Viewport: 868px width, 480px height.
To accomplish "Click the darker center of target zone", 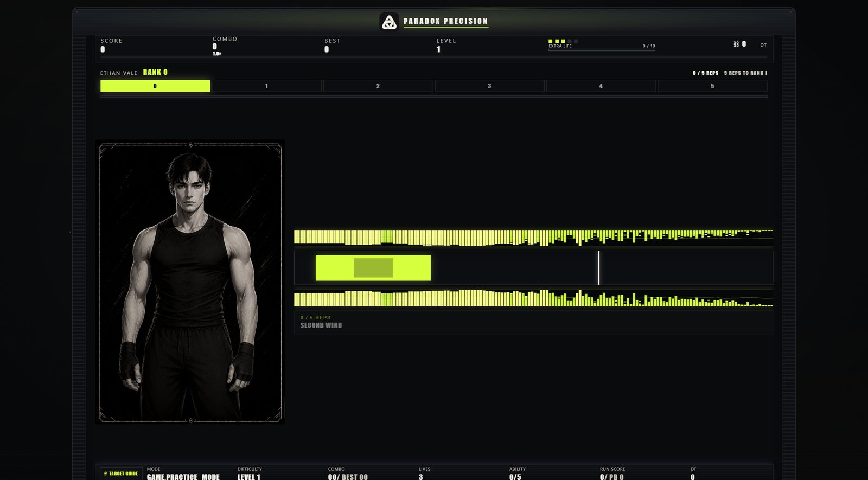I will [373, 268].
